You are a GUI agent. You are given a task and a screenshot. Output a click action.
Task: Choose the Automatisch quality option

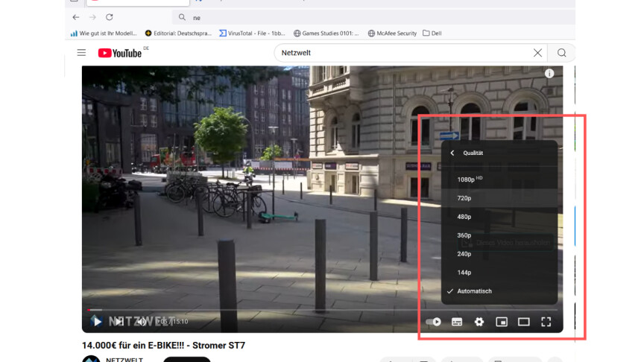coord(499,291)
